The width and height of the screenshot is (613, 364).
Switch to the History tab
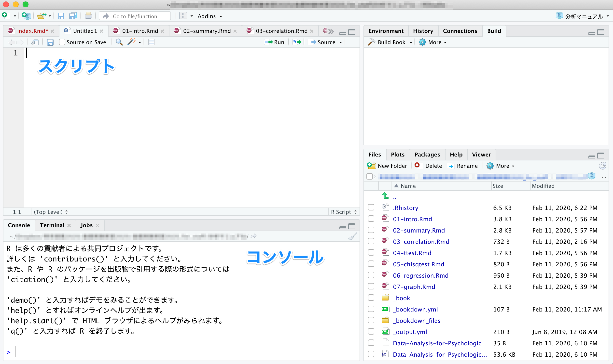tap(423, 31)
